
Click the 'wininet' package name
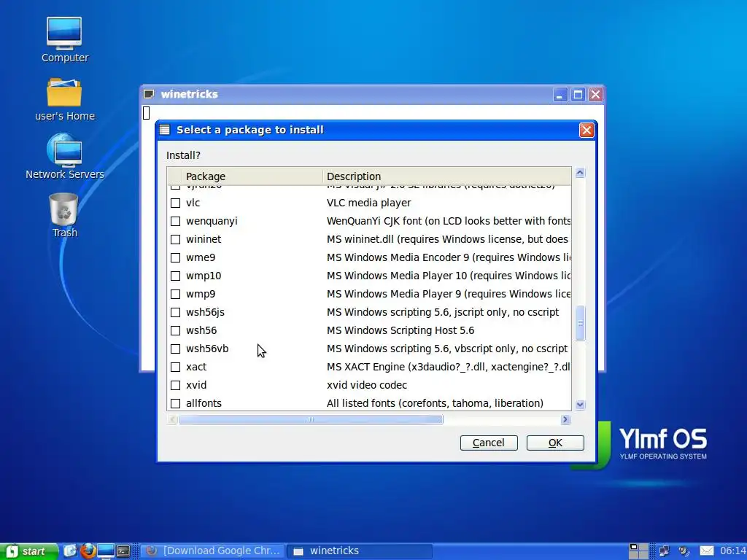[x=204, y=239]
